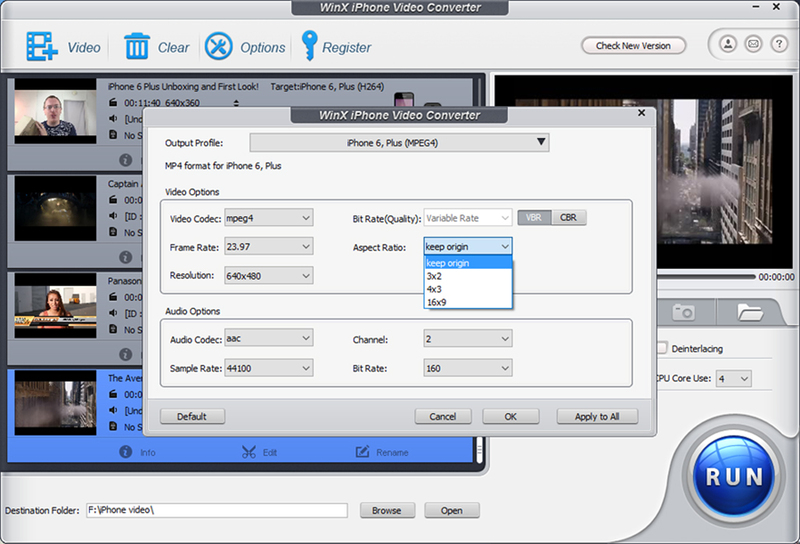Click the Apply to All button
Image resolution: width=800 pixels, height=544 pixels.
597,416
